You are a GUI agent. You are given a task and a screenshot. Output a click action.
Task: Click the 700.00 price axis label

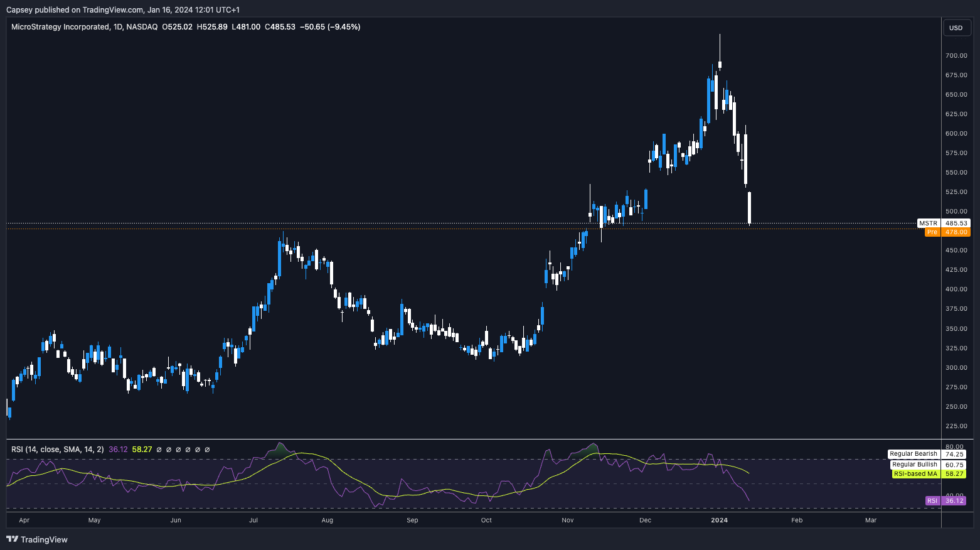click(956, 55)
